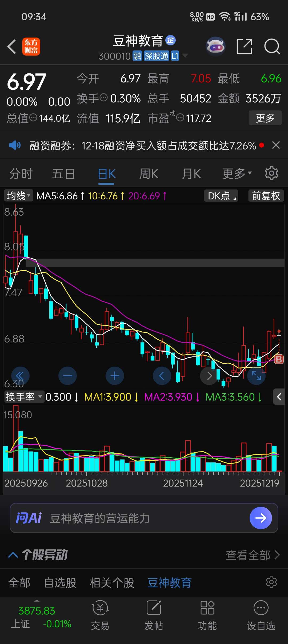Tap the 20251219 date label
288x644 pixels.
pos(259,483)
